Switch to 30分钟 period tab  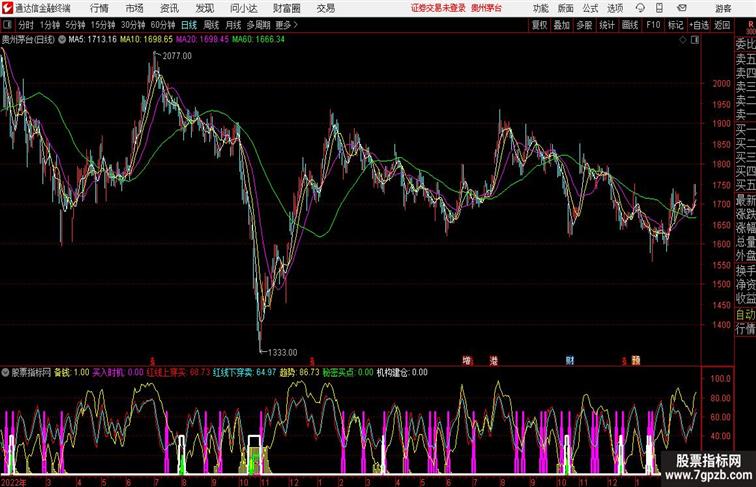tap(133, 25)
